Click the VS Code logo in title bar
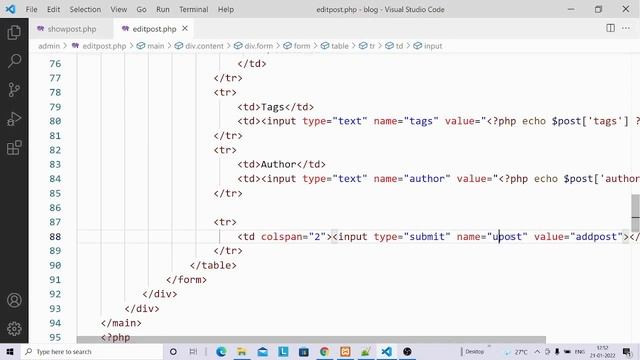Image resolution: width=640 pixels, height=360 pixels. tap(10, 9)
